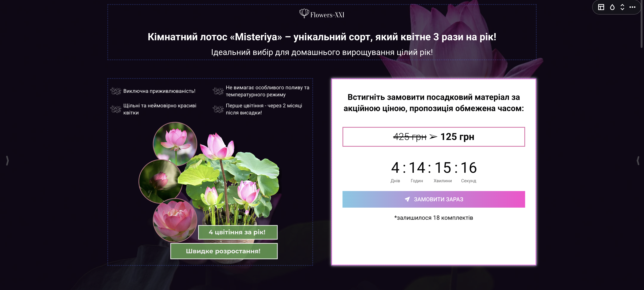
Task: Click the Швидке розростання green label
Action: 224,251
